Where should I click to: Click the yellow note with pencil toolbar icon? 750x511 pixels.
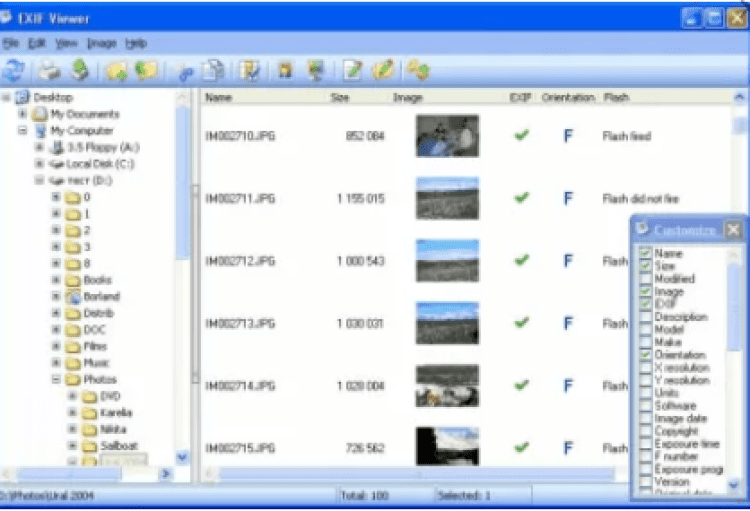click(x=383, y=70)
